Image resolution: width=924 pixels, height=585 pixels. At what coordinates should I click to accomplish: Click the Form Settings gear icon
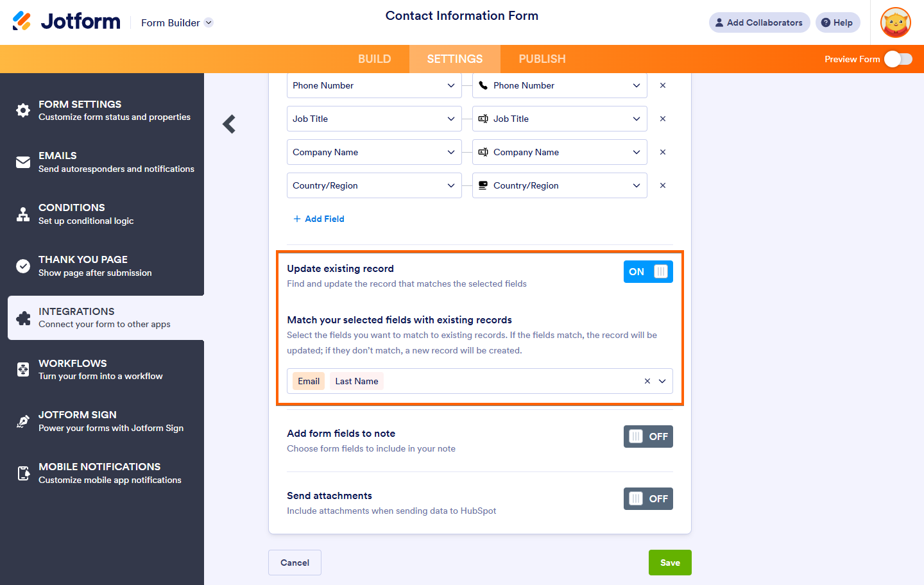(23, 110)
